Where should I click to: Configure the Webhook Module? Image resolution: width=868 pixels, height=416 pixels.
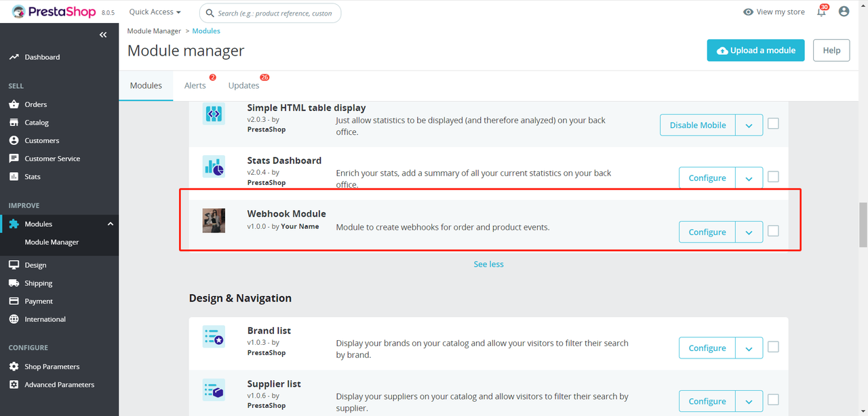click(707, 232)
